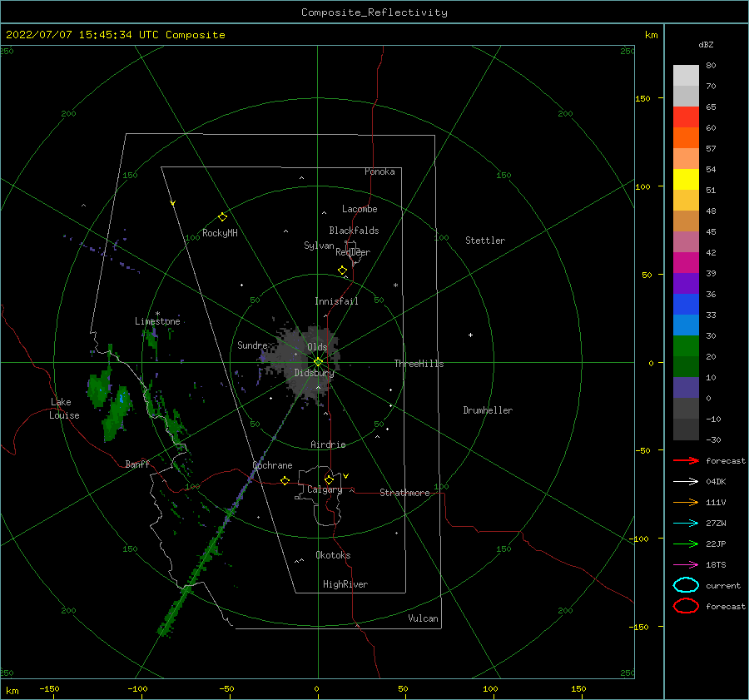Click the red forecast ellipse icon
This screenshot has height=700, width=749.
coord(686,606)
